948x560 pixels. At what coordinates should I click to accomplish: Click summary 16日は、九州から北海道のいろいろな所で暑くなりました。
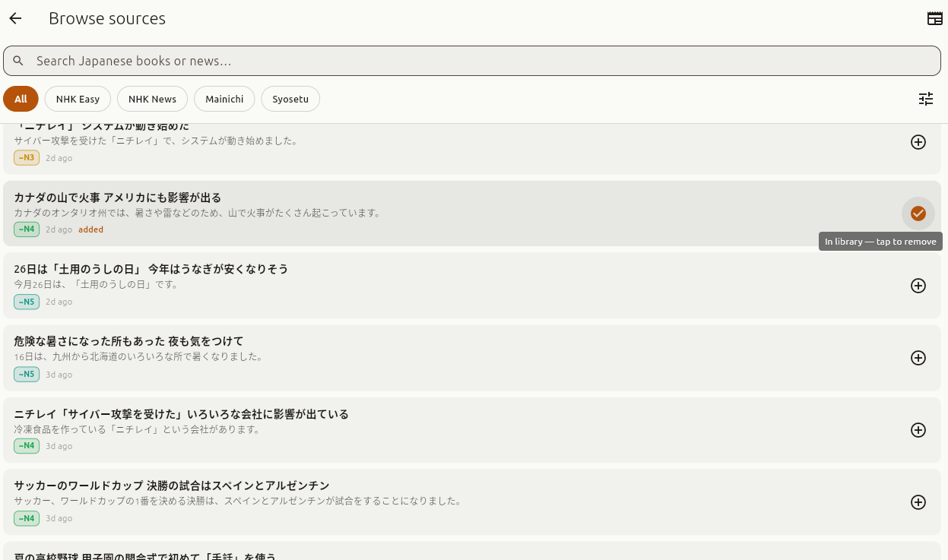[138, 356]
